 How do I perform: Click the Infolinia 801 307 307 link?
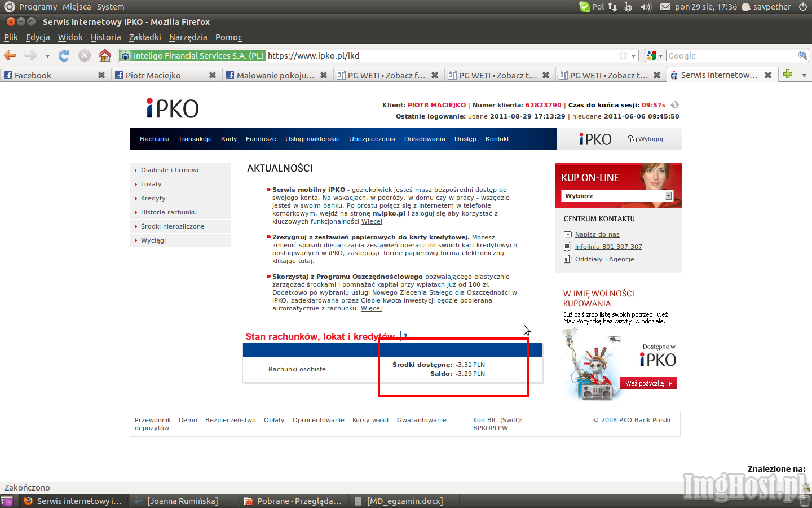(608, 247)
